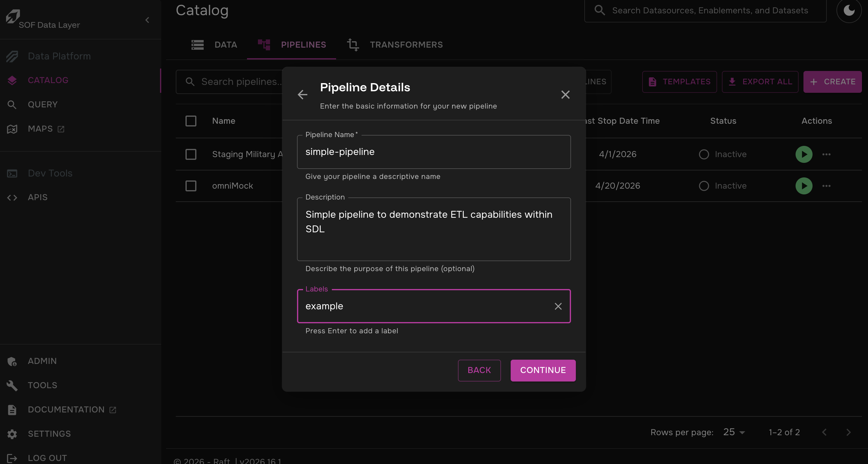The height and width of the screenshot is (464, 868).
Task: Click Export All button
Action: click(x=760, y=82)
